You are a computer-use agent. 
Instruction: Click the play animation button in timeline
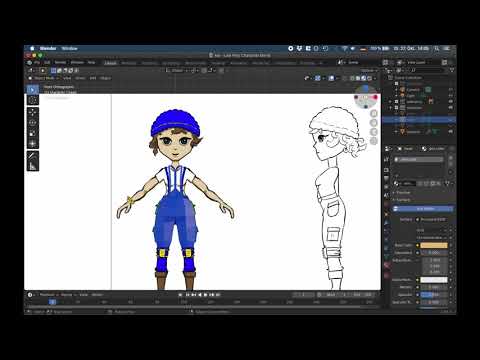click(x=206, y=295)
